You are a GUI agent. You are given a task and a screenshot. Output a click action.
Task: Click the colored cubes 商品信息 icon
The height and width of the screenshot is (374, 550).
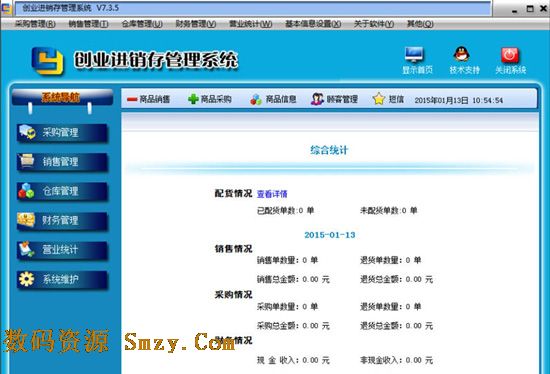point(256,100)
